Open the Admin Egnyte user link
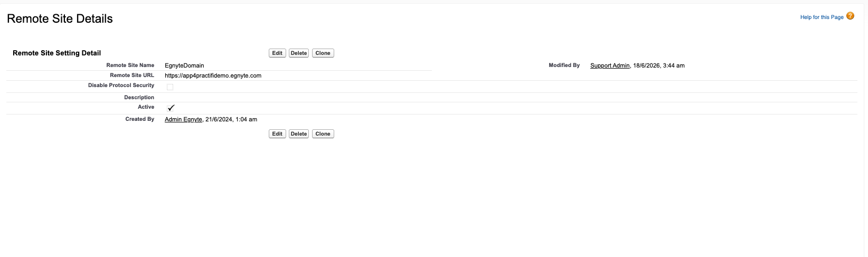Screen dimensions: 868x257 pyautogui.click(x=183, y=119)
